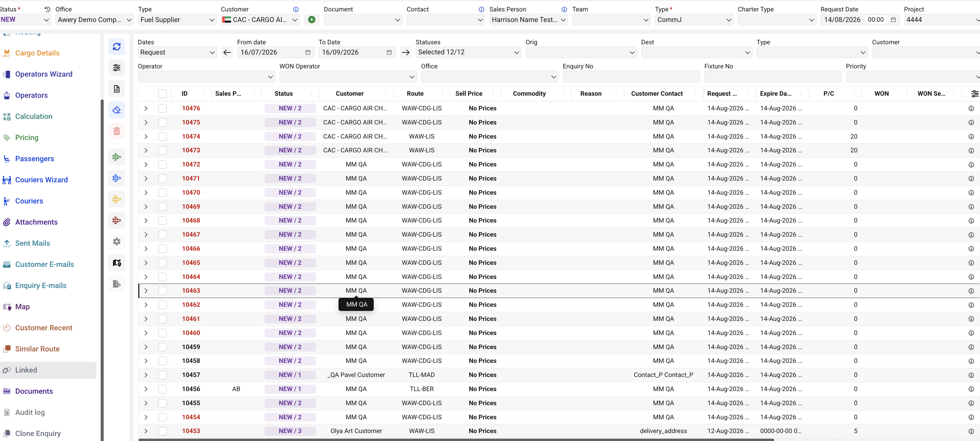The height and width of the screenshot is (441, 980).
Task: Sort table by Route column header
Action: 415,94
